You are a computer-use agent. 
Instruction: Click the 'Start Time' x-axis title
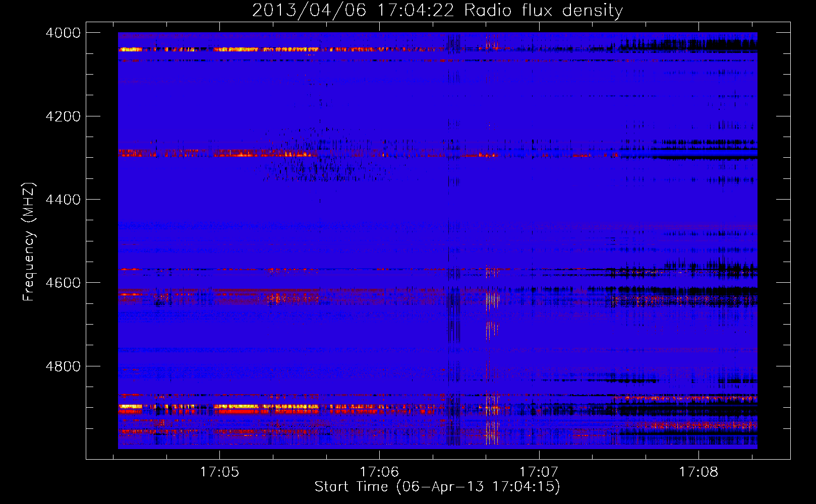(x=352, y=487)
